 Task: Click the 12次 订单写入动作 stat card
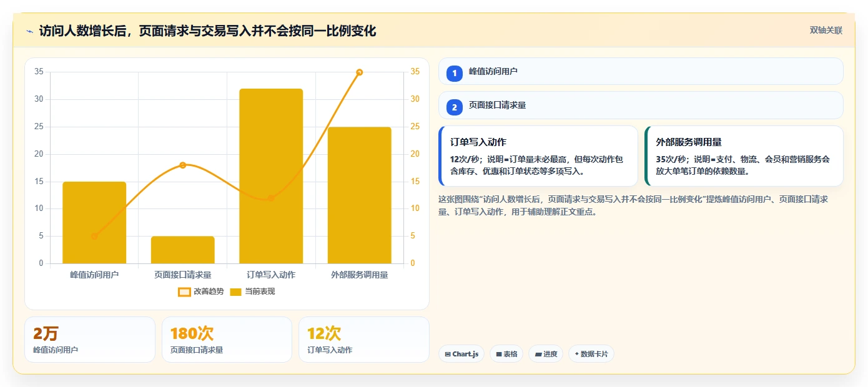[364, 340]
